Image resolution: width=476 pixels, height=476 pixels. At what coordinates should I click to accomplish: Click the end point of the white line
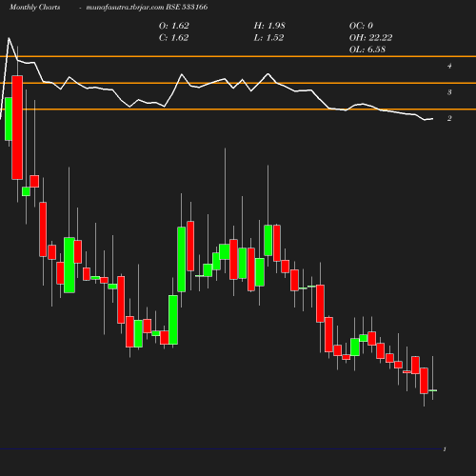432,119
